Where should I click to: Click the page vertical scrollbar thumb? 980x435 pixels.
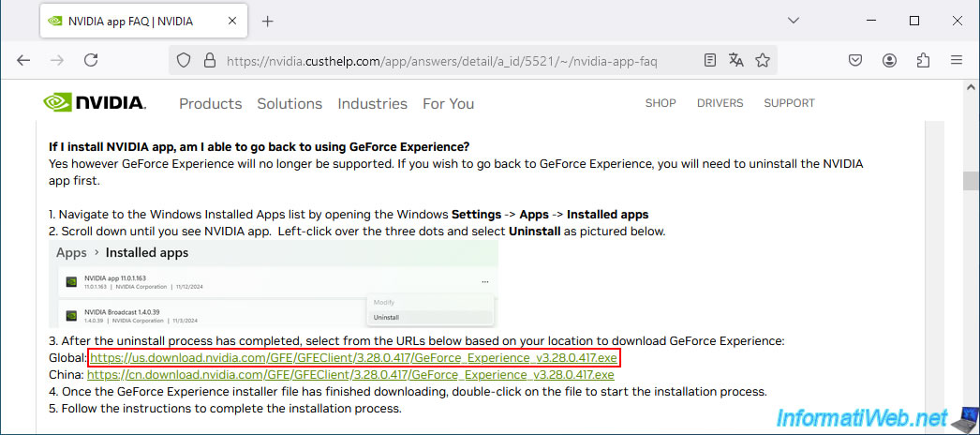pyautogui.click(x=971, y=181)
